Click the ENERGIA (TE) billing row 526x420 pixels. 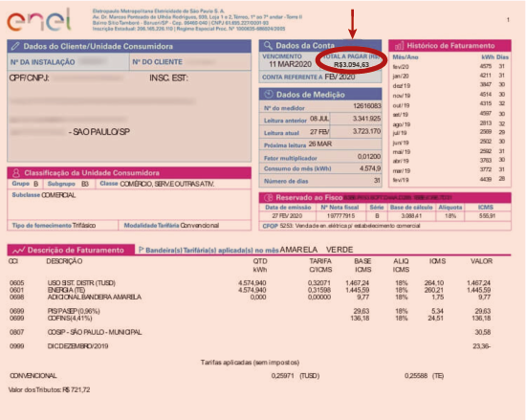coord(251,290)
